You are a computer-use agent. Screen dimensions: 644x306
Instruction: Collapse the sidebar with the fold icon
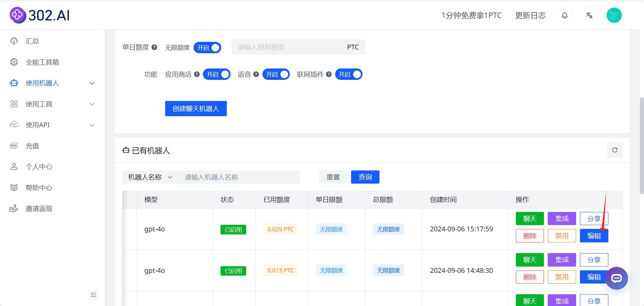(x=93, y=295)
